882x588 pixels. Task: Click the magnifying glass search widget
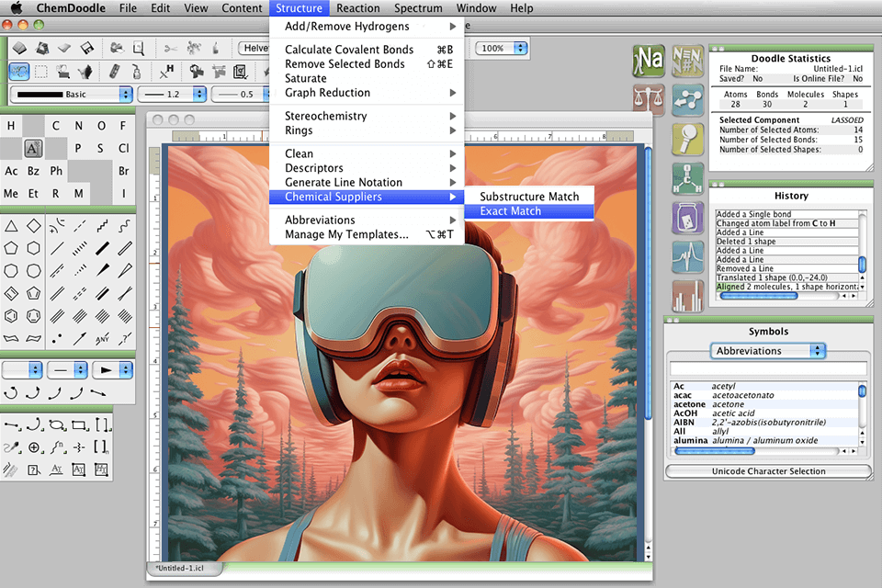[687, 138]
